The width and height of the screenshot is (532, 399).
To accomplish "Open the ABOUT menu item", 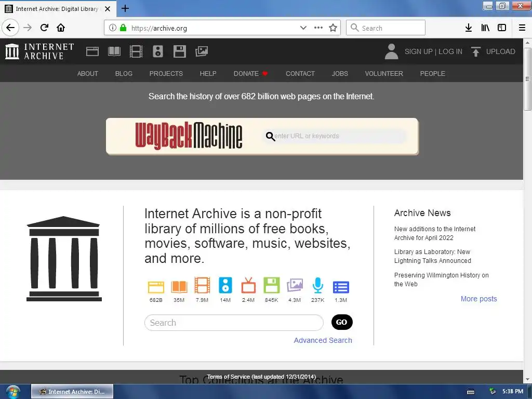I will pos(87,74).
